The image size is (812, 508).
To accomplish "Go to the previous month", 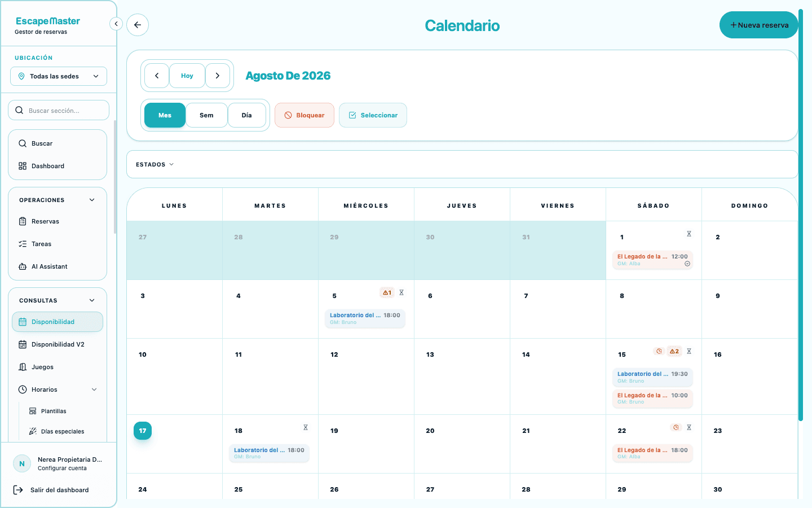I will tap(157, 76).
